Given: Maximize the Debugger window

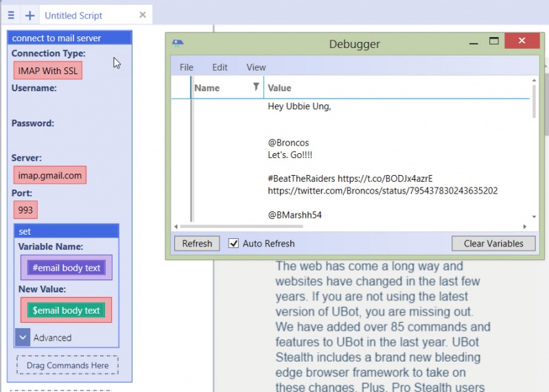Looking at the screenshot, I should pyautogui.click(x=493, y=41).
